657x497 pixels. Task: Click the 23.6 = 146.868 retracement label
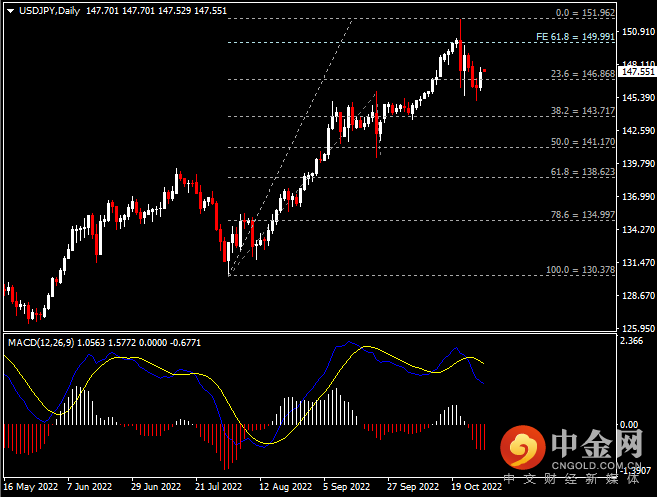pos(582,74)
